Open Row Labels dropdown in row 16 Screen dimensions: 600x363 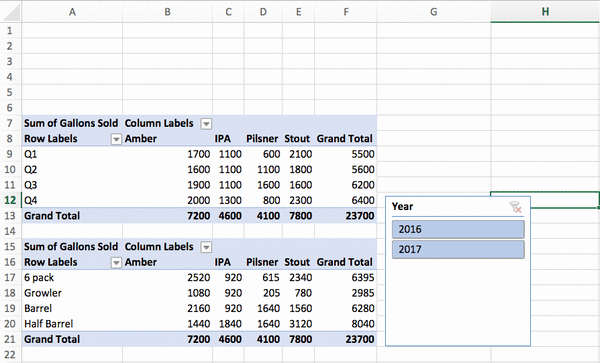116,263
